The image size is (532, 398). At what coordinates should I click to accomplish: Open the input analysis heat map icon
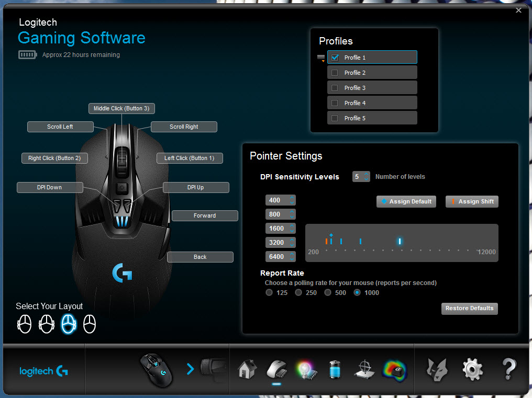(395, 370)
